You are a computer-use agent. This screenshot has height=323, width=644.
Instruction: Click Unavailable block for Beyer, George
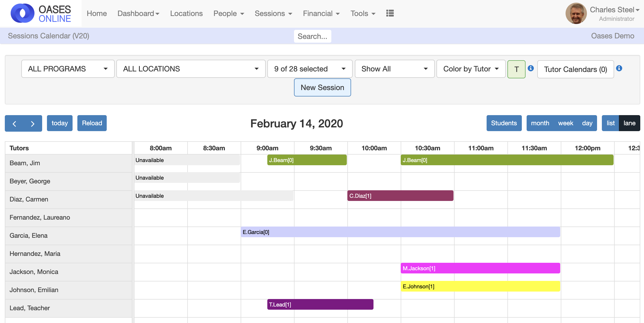click(187, 177)
